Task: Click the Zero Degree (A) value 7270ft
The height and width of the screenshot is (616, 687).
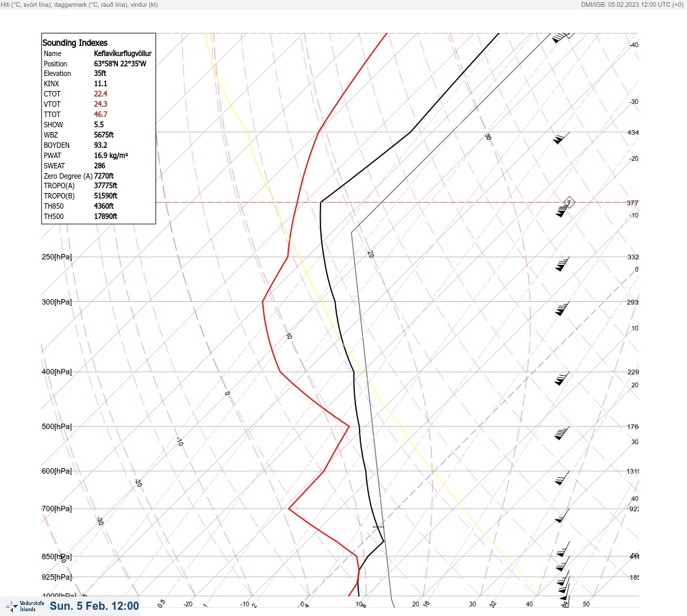Action: pos(104,176)
